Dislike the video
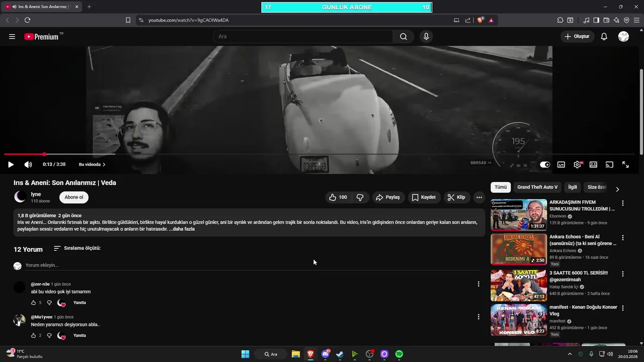The width and height of the screenshot is (644, 362). (x=360, y=198)
